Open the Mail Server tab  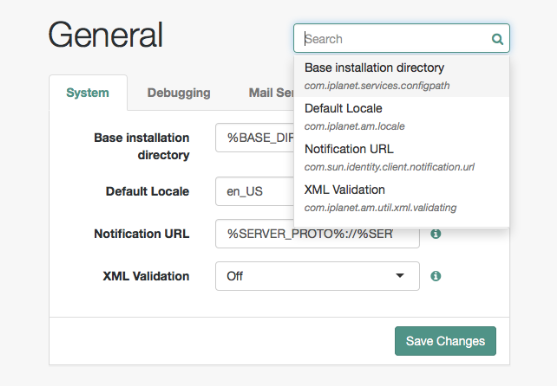[271, 93]
